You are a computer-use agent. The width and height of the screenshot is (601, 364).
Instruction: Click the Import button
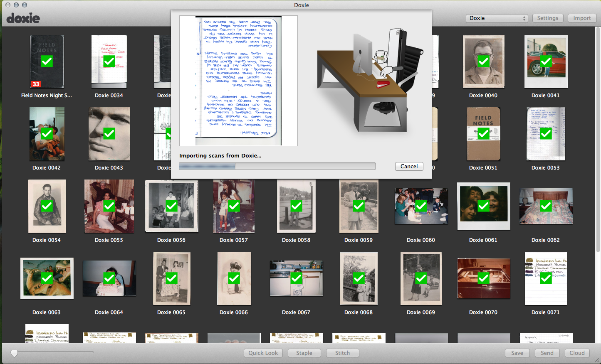click(582, 18)
